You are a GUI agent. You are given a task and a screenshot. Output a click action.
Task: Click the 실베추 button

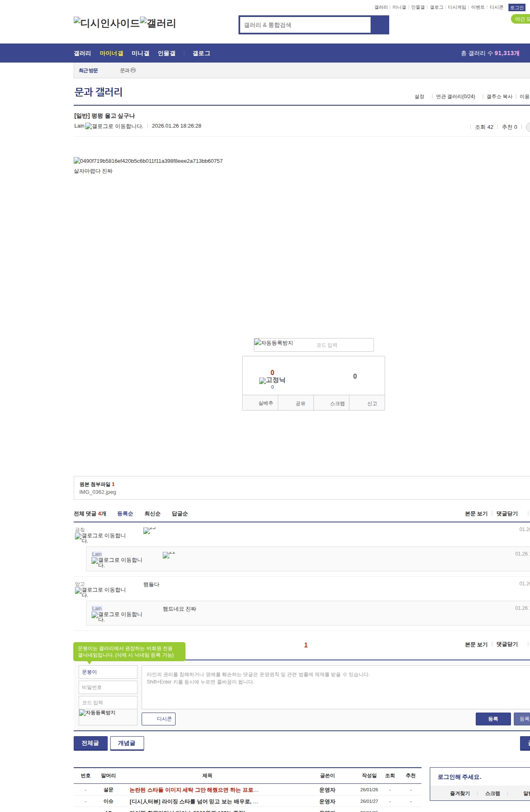click(x=260, y=403)
